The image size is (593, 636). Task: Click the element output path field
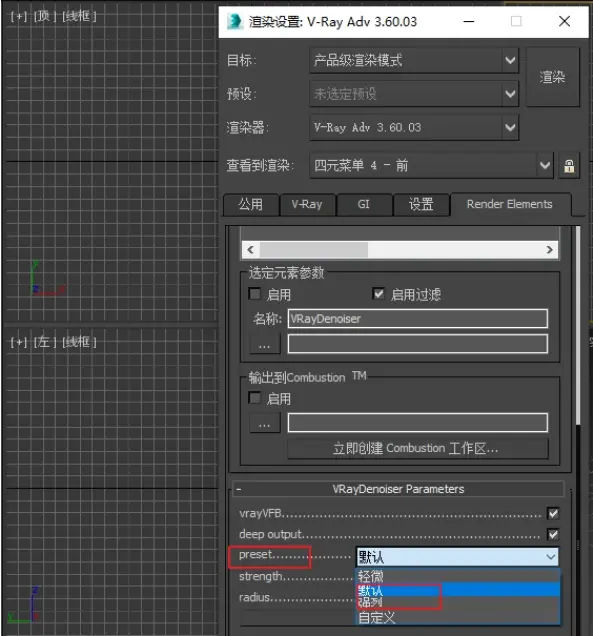coord(417,344)
